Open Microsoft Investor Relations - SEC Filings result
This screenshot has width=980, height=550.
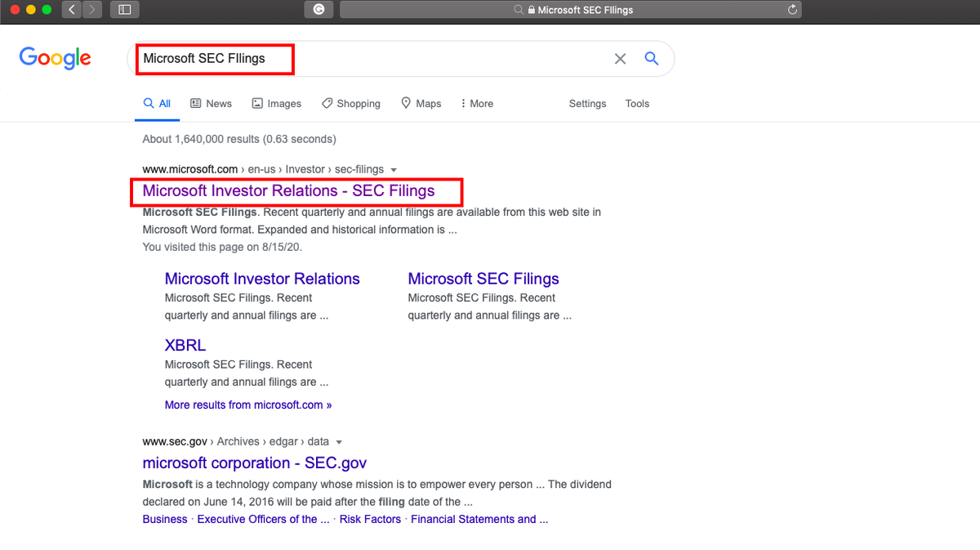point(288,191)
